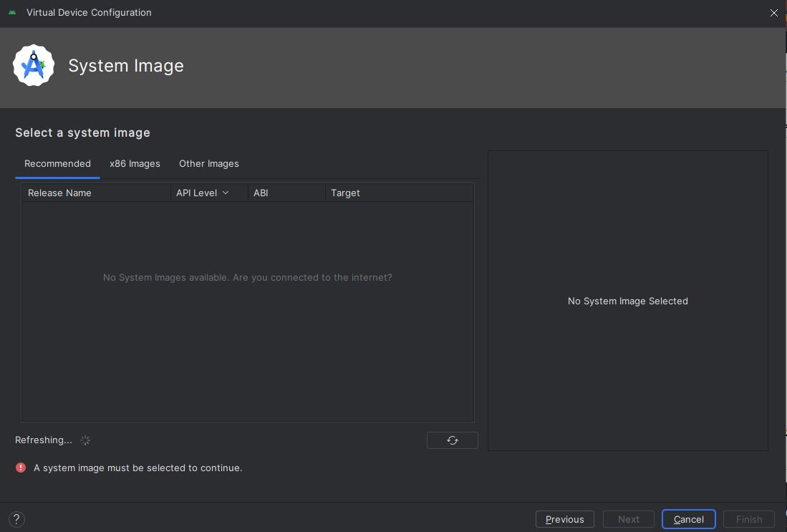The width and height of the screenshot is (787, 532).
Task: Open the API Level sort dropdown
Action: pyautogui.click(x=225, y=193)
